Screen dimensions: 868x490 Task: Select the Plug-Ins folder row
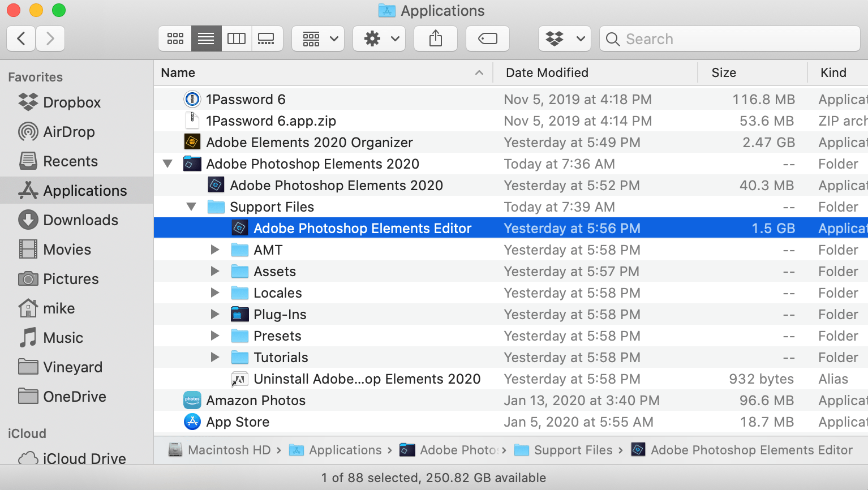(511, 315)
